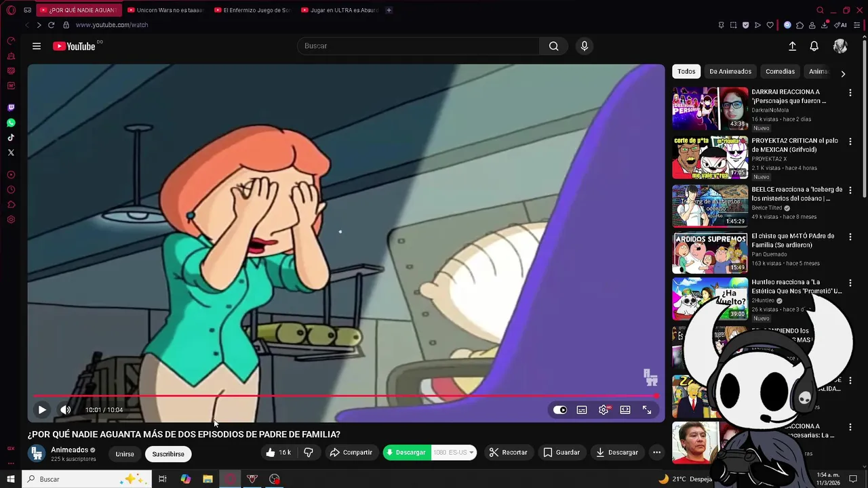Start voice search with microphone
Viewport: 868px width, 488px height.
[x=585, y=46]
